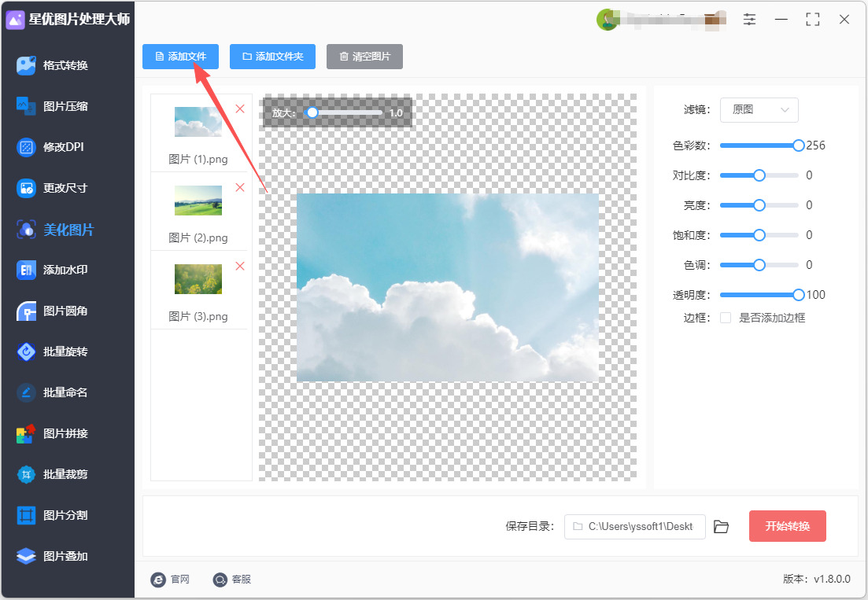
Task: Open the 图片拼接 image stitching tool
Action: click(53, 433)
